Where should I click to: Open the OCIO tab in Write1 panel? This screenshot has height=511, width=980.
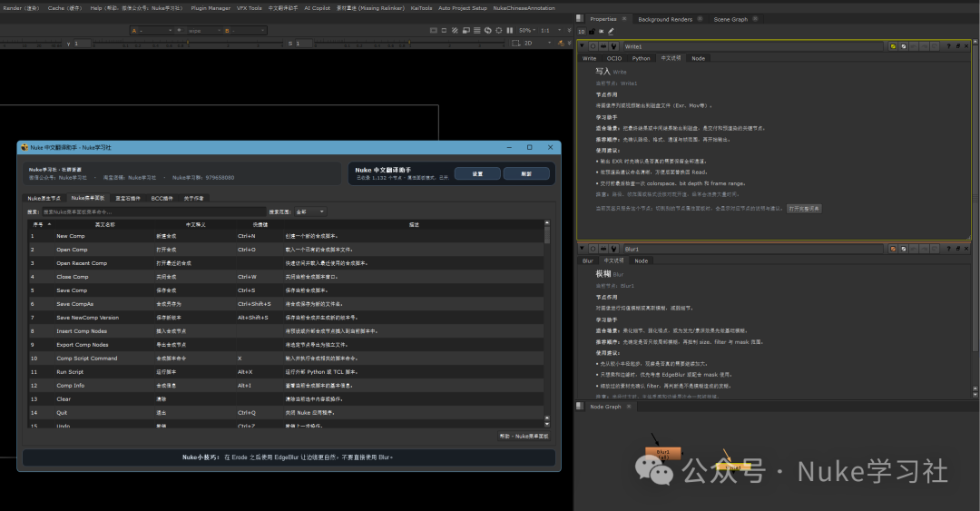pyautogui.click(x=614, y=58)
